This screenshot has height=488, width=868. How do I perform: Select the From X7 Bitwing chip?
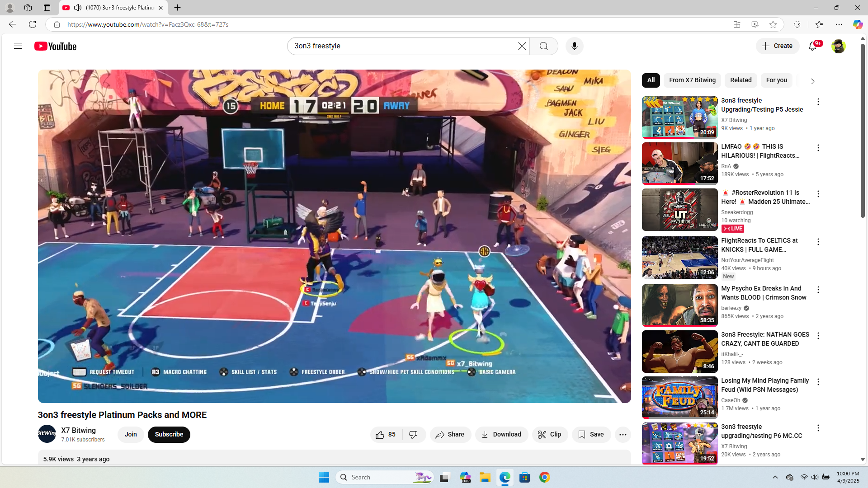pos(693,80)
